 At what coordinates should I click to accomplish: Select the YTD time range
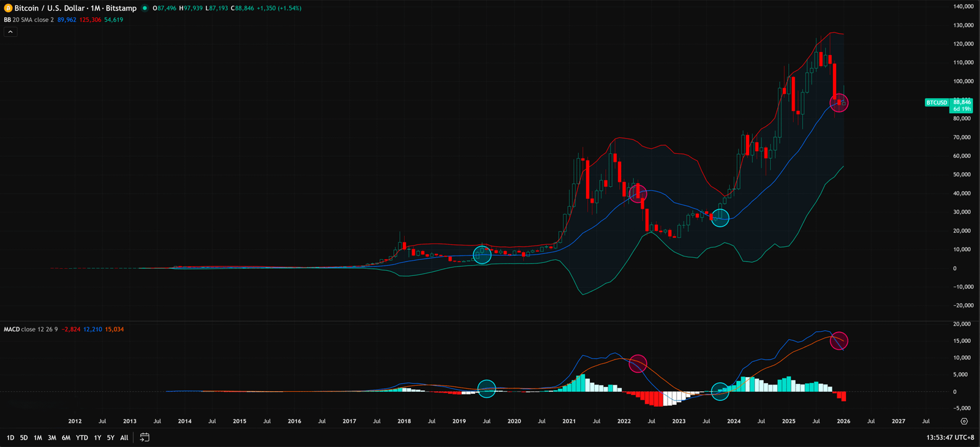(x=81, y=438)
